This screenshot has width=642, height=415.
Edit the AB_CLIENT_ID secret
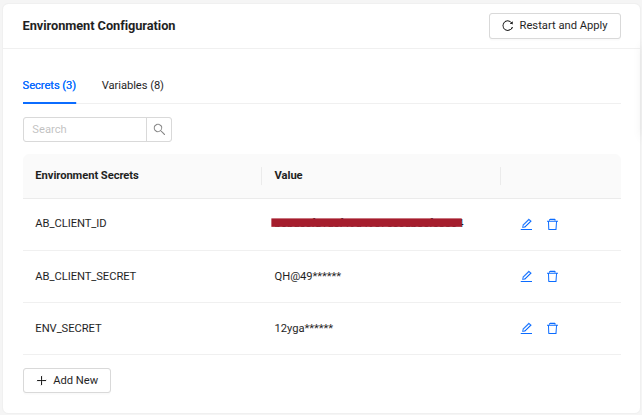point(527,224)
